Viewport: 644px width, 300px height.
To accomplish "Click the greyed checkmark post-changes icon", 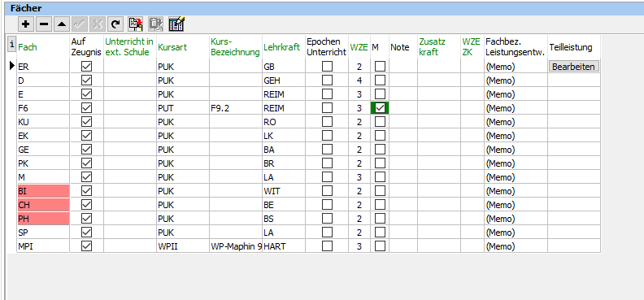I will tap(79, 24).
